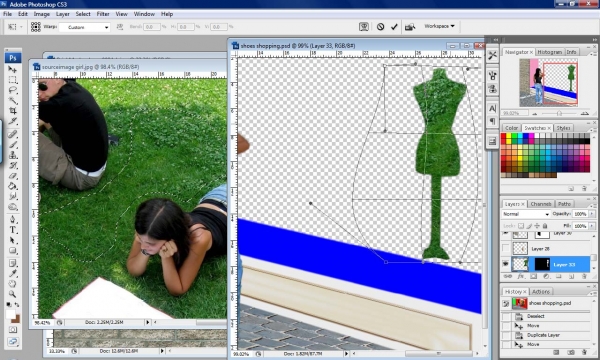Click zoom in button in Navigator
The width and height of the screenshot is (600, 360).
584,113
